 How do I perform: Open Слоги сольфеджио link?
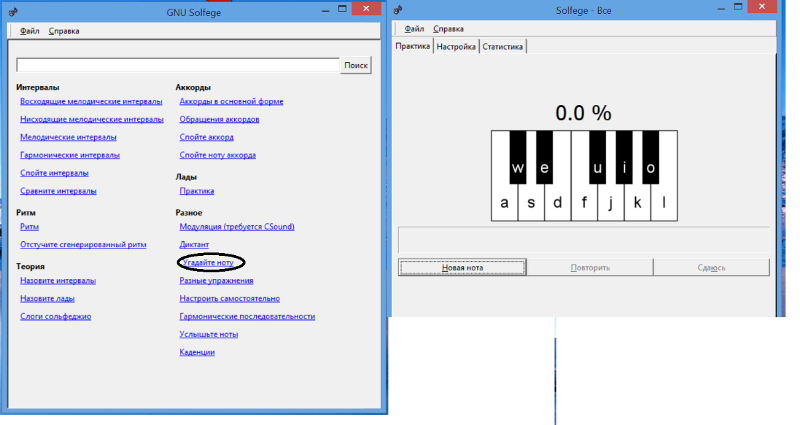[x=56, y=316]
